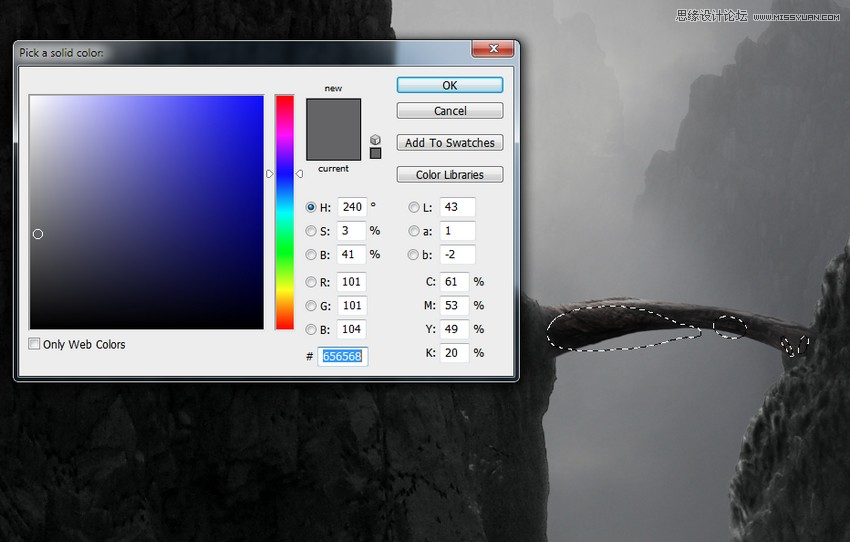Click Add To Swatches button

(x=450, y=143)
